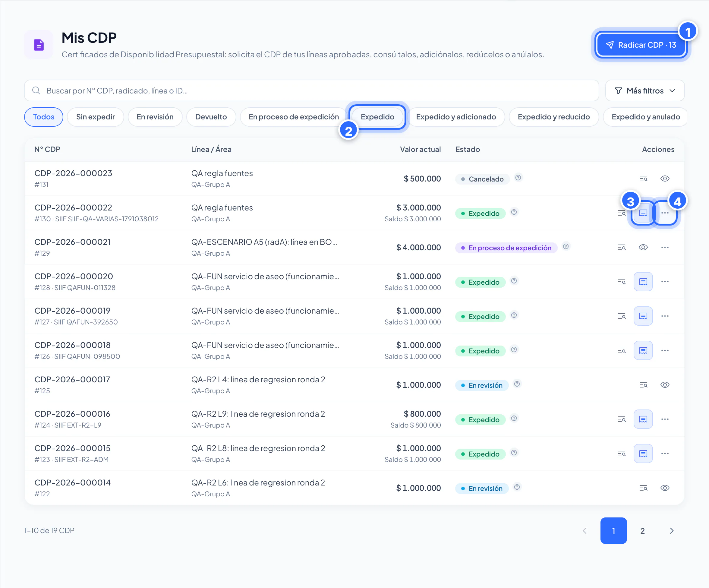The width and height of the screenshot is (709, 588).
Task: Filter by Expedido y anulado
Action: (x=645, y=117)
